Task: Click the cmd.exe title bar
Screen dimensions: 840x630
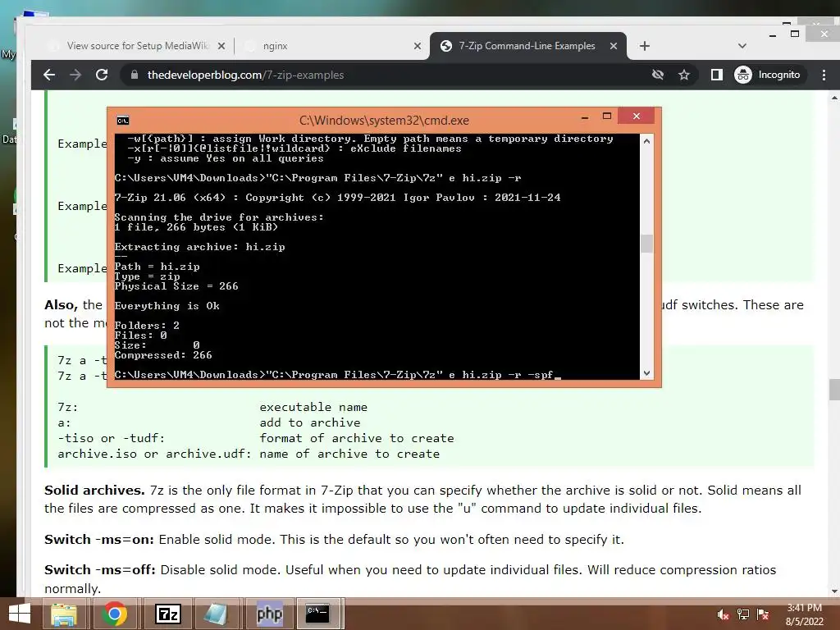Action: point(384,120)
